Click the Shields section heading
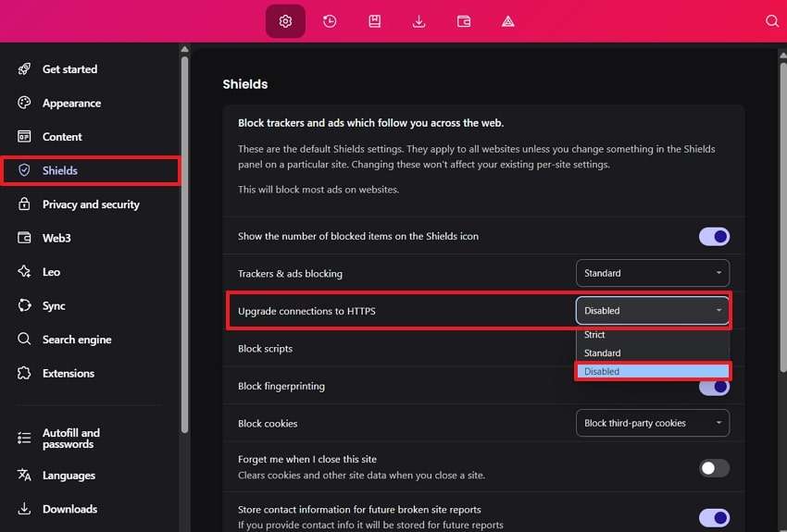Image resolution: width=787 pixels, height=532 pixels. click(x=245, y=84)
